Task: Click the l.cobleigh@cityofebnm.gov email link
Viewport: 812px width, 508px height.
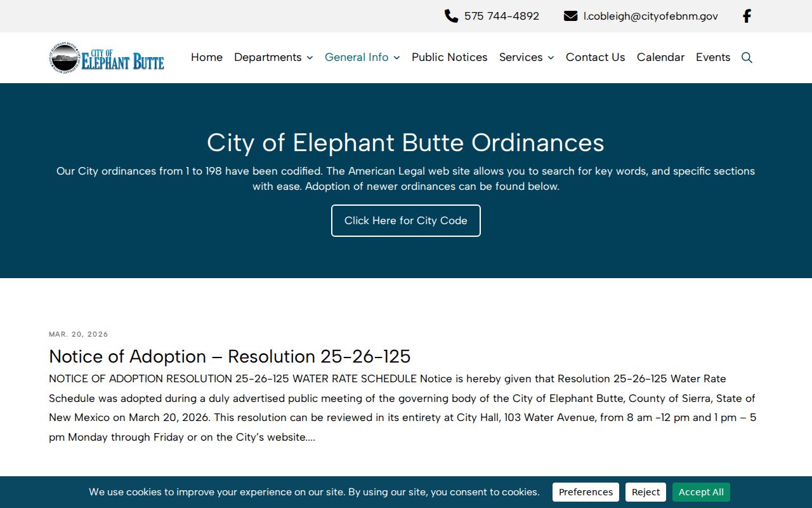Action: pyautogui.click(x=651, y=16)
